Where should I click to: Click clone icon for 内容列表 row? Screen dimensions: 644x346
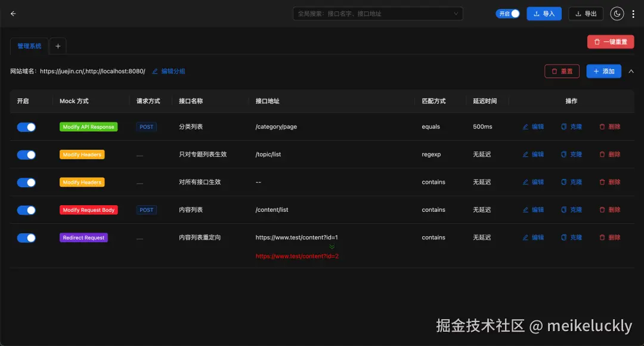tap(563, 209)
